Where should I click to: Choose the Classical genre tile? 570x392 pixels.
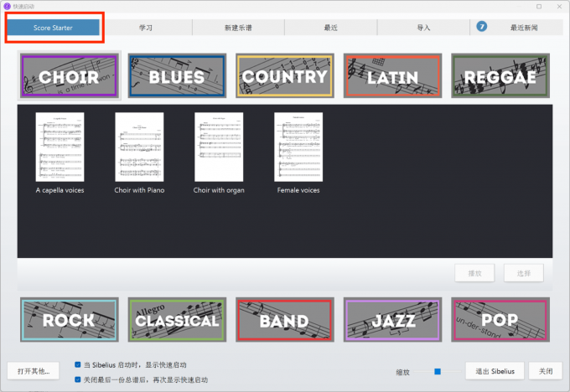[x=177, y=319]
